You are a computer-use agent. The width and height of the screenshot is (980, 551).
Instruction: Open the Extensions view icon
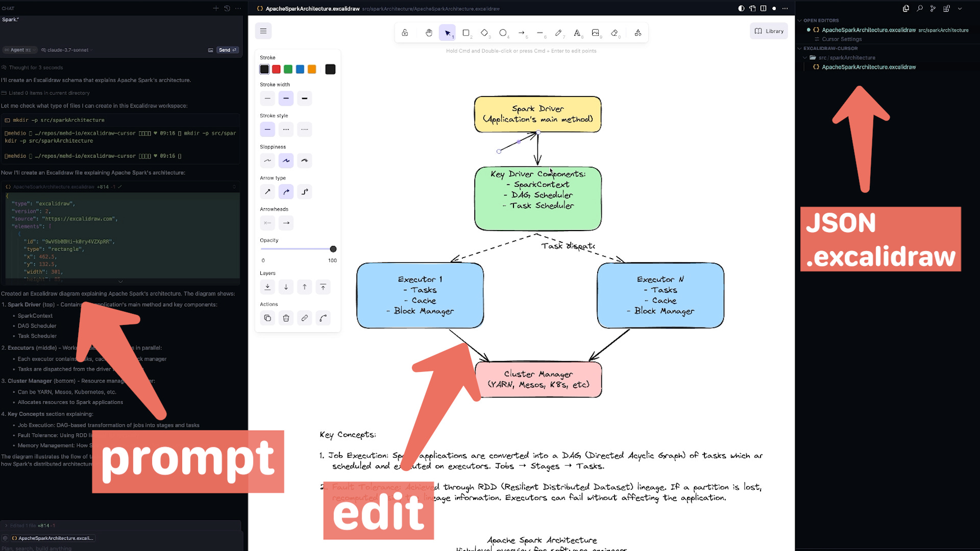pyautogui.click(x=946, y=8)
